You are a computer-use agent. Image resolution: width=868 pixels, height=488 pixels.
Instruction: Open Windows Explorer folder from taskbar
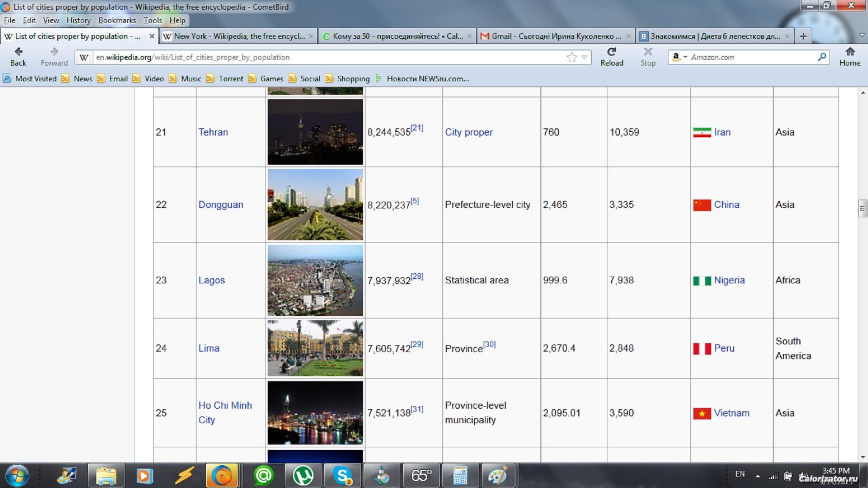106,475
